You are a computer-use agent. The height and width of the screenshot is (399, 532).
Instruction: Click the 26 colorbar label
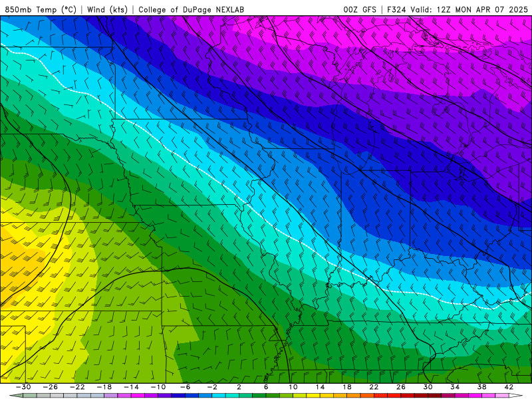pos(401,387)
